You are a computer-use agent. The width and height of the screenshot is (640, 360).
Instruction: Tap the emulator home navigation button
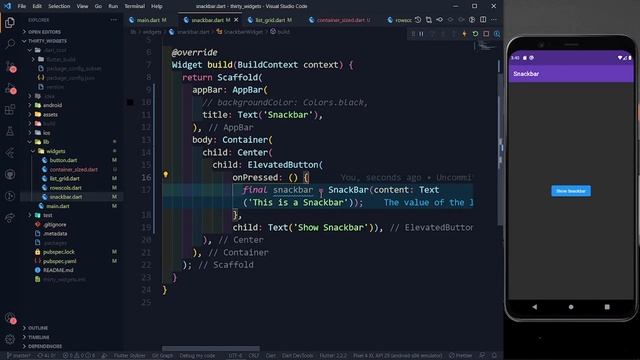coord(571,307)
